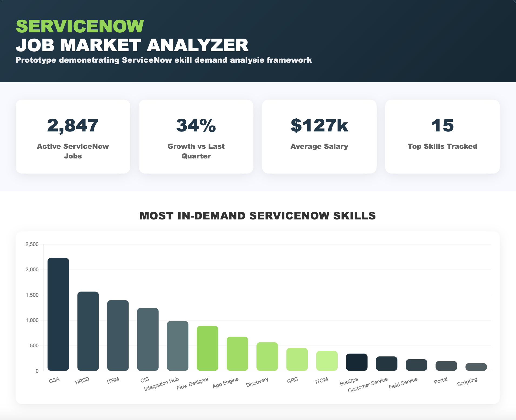Click the 2,000 y-axis tick label
This screenshot has width=516, height=420.
[x=32, y=270]
